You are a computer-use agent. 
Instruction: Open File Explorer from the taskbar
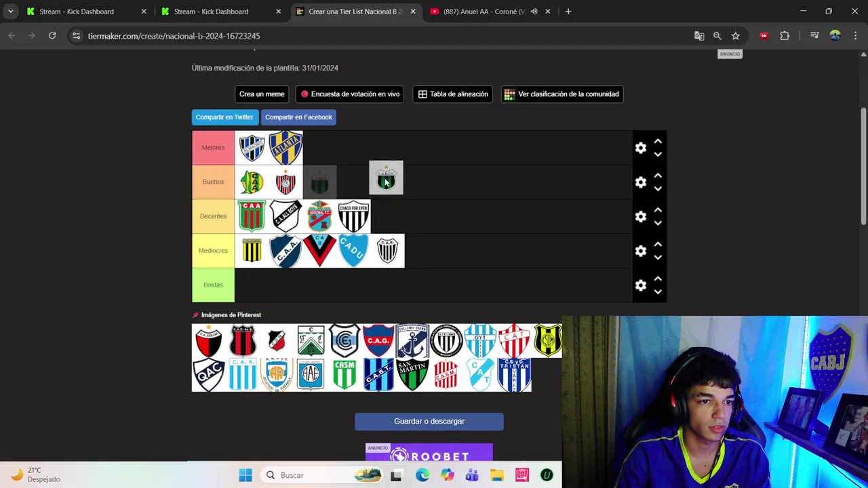tap(497, 475)
